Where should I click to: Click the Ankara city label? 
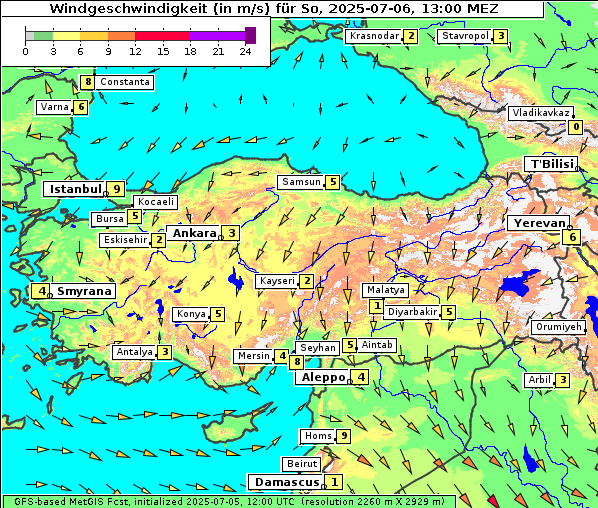click(195, 233)
